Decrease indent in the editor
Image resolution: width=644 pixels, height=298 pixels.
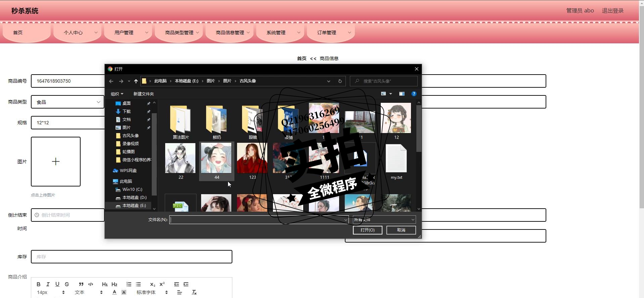pos(177,284)
